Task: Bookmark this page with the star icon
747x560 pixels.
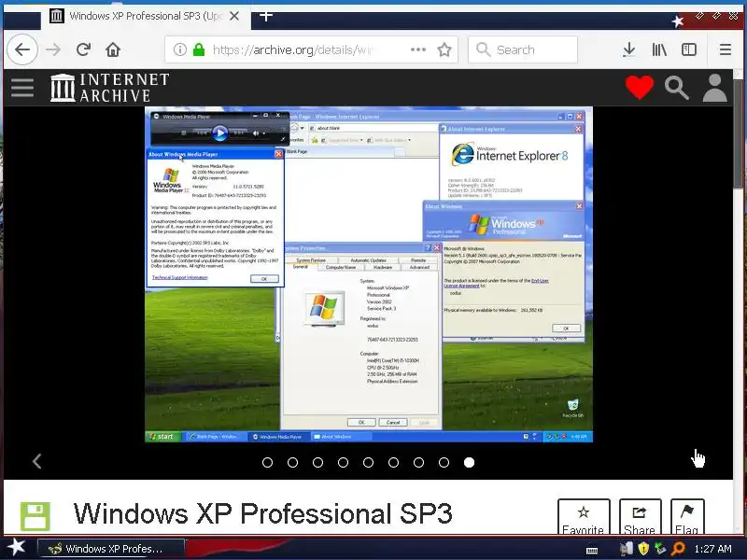Action: coord(444,49)
